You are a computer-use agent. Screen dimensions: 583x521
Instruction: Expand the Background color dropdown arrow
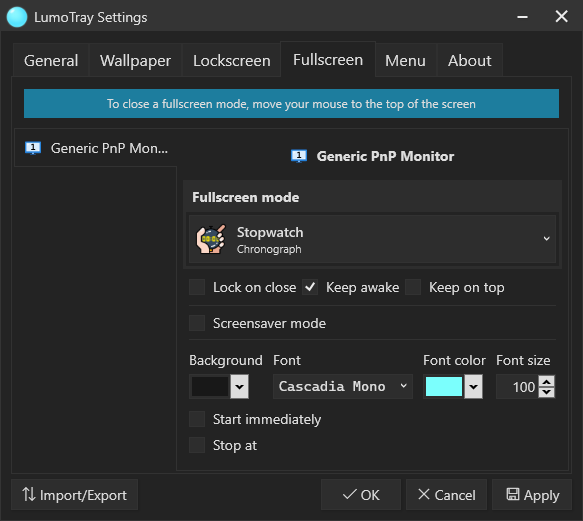point(239,387)
